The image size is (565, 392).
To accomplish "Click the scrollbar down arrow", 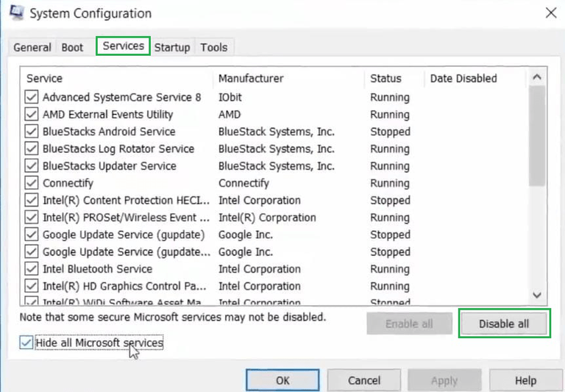I will (x=537, y=296).
